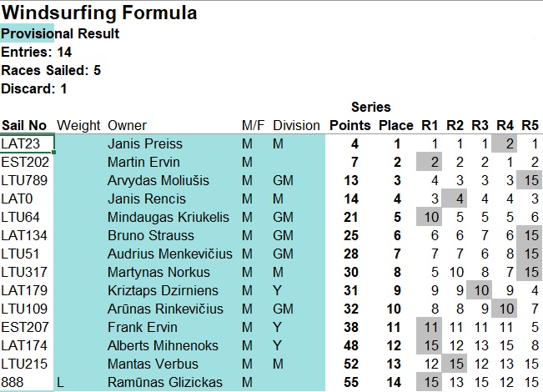Select the Martin Ervin owner cell
Viewport: 543px width, 392px height.
click(x=143, y=162)
